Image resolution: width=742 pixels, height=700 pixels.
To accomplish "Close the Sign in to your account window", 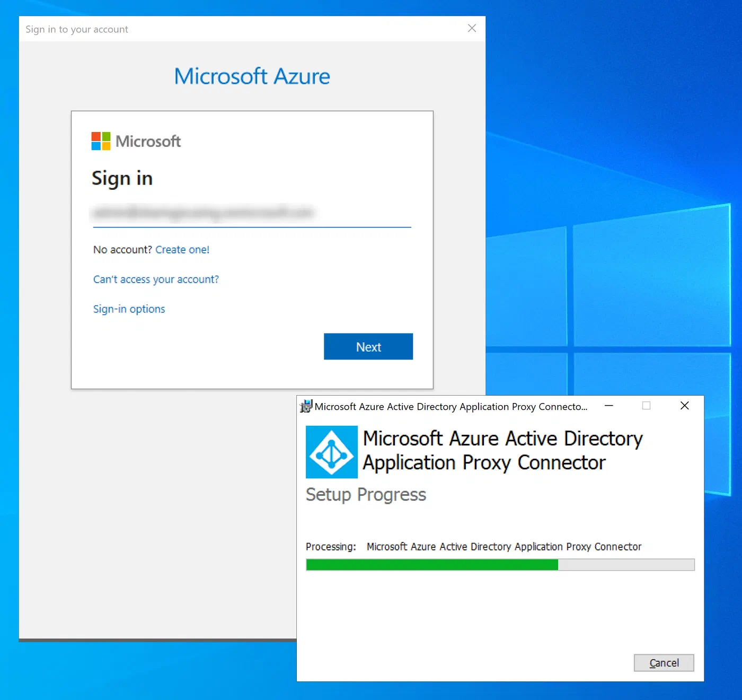I will tap(472, 29).
